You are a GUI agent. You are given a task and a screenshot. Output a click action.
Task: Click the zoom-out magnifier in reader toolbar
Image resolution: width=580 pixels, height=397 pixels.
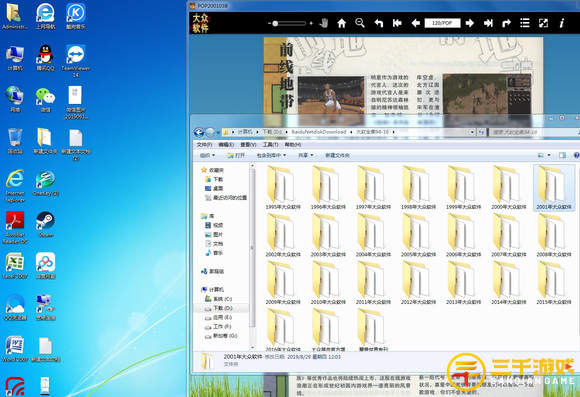click(360, 23)
